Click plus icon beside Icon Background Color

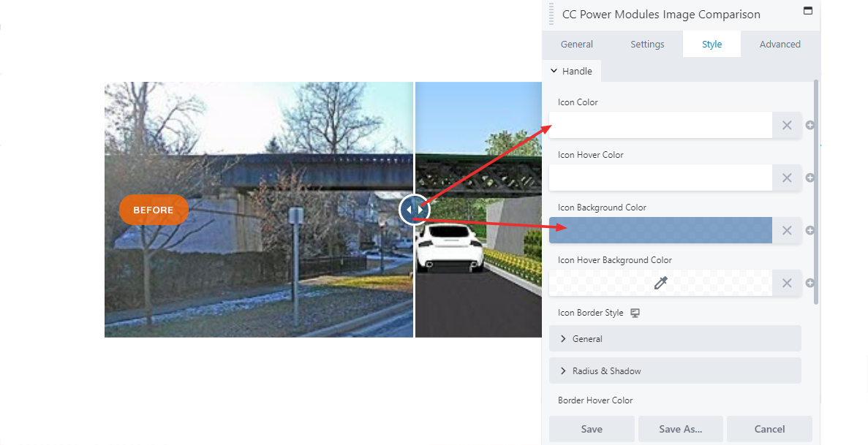coord(809,230)
